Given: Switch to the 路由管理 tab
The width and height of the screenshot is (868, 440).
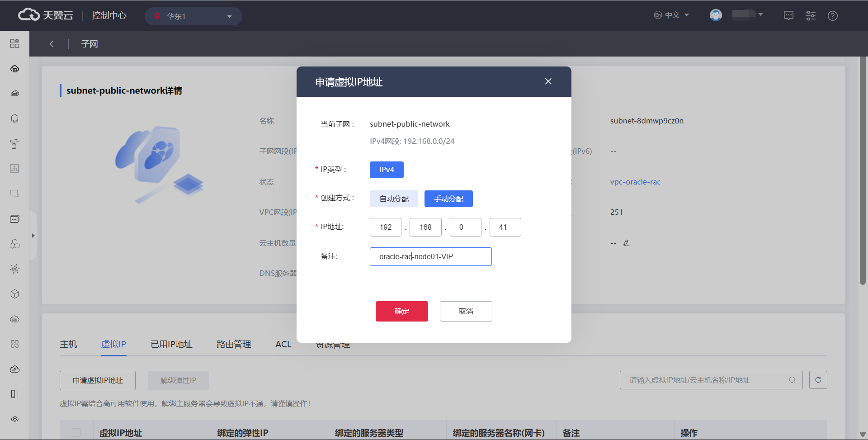Looking at the screenshot, I should click(x=234, y=344).
